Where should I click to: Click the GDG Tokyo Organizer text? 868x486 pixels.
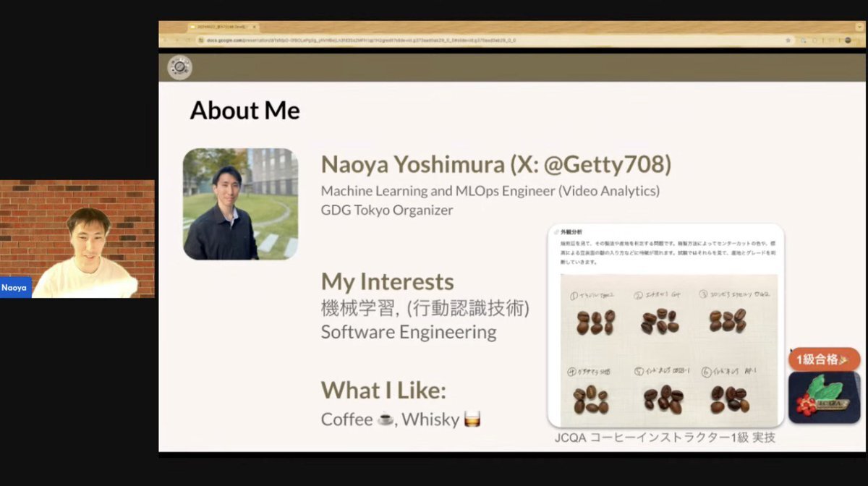click(x=387, y=210)
